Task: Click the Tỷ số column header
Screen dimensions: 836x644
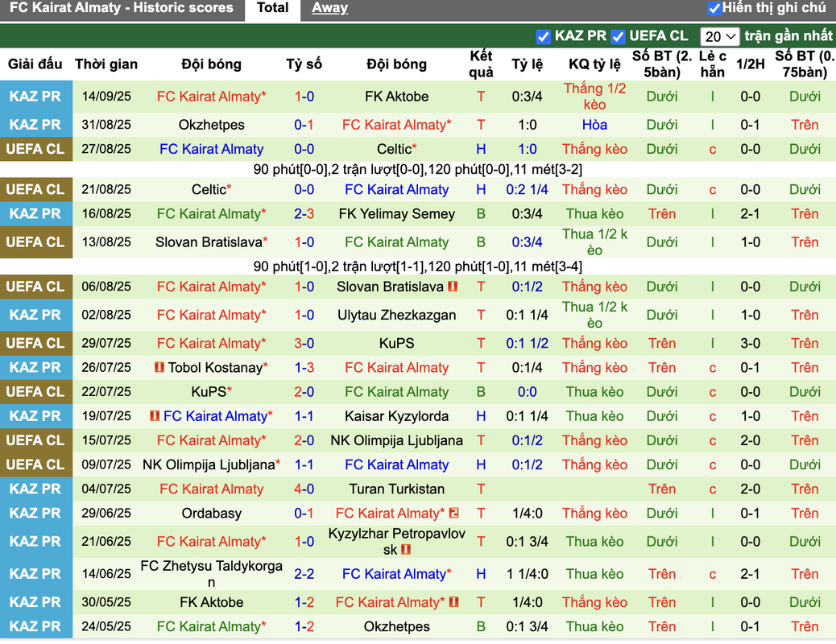Action: [304, 64]
